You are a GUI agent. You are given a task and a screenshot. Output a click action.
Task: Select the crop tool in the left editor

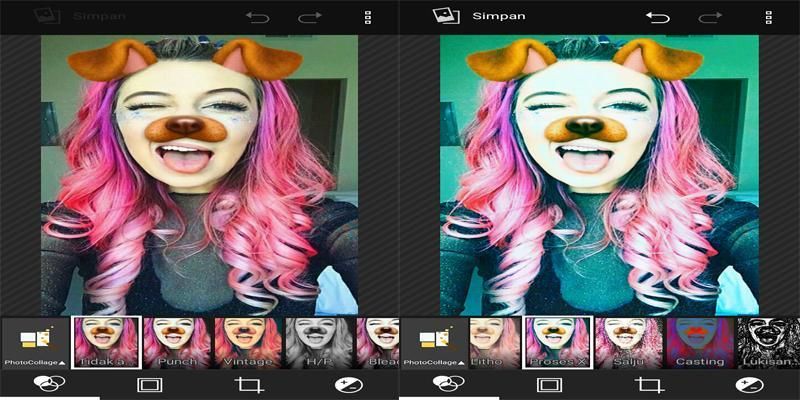[x=247, y=385]
